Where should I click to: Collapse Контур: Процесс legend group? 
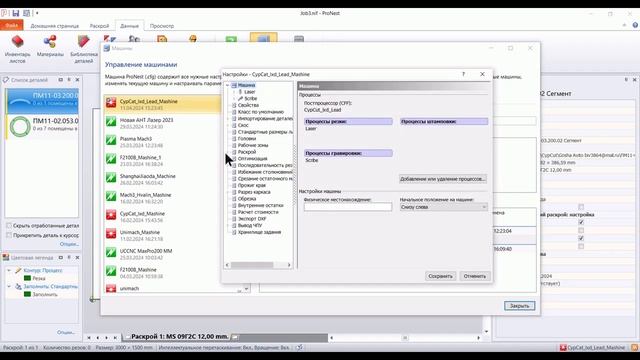tap(9, 270)
